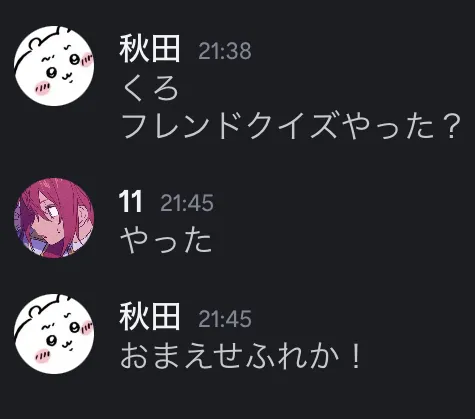This screenshot has width=475, height=419.
Task: Click username 秋田 next to 21:38
Action: coord(150,49)
